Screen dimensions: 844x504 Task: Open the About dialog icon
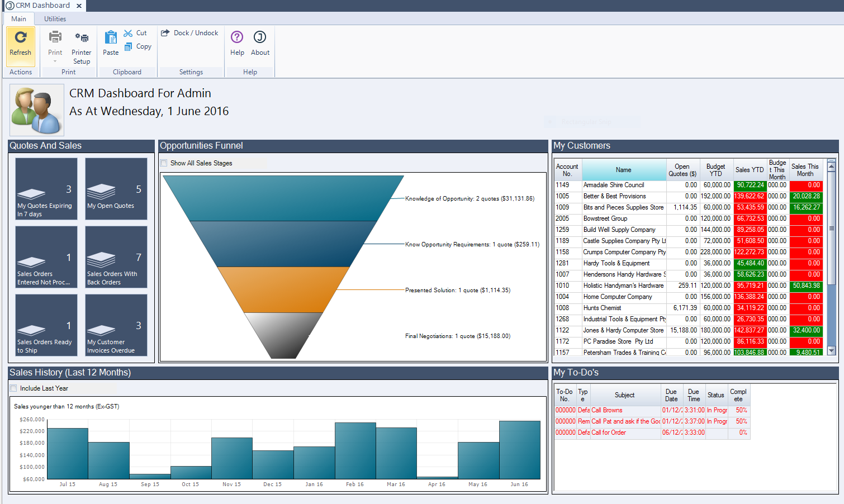(260, 37)
